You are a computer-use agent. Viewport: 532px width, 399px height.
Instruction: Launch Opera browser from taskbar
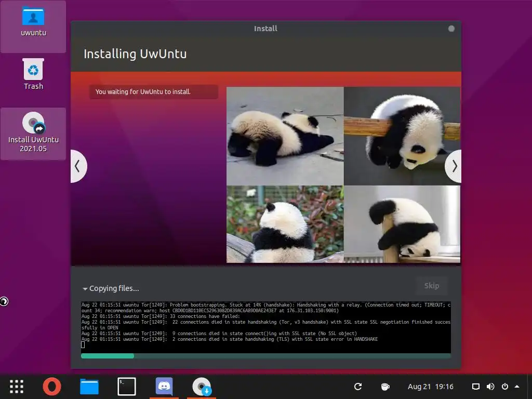[52, 387]
